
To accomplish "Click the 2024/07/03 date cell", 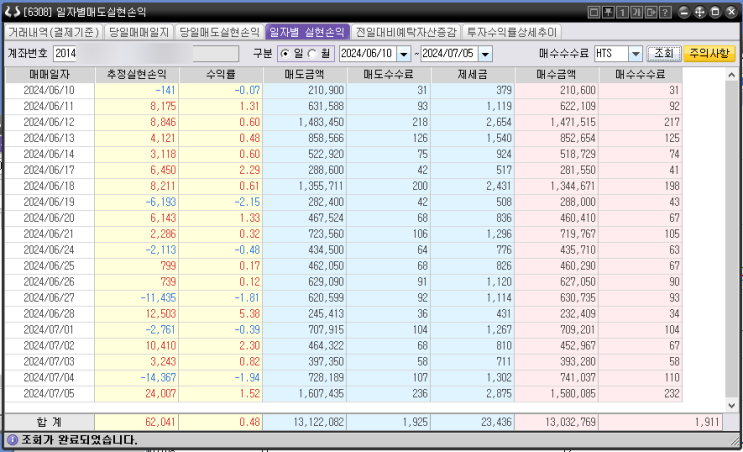I will click(49, 362).
